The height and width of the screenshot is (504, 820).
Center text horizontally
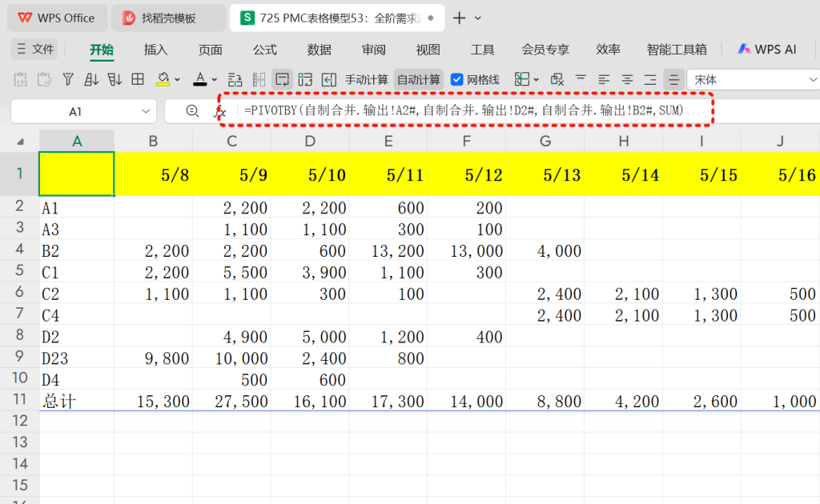click(627, 80)
